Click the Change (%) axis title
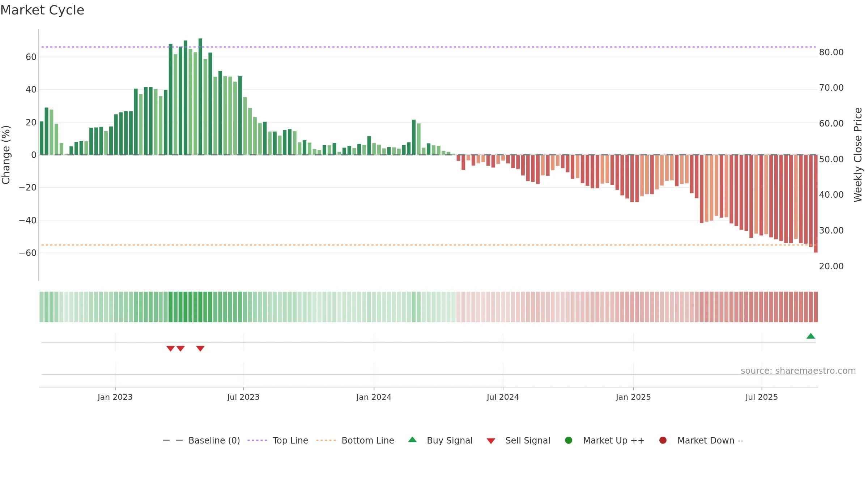Viewport: 868px width, 488px height. pyautogui.click(x=6, y=155)
